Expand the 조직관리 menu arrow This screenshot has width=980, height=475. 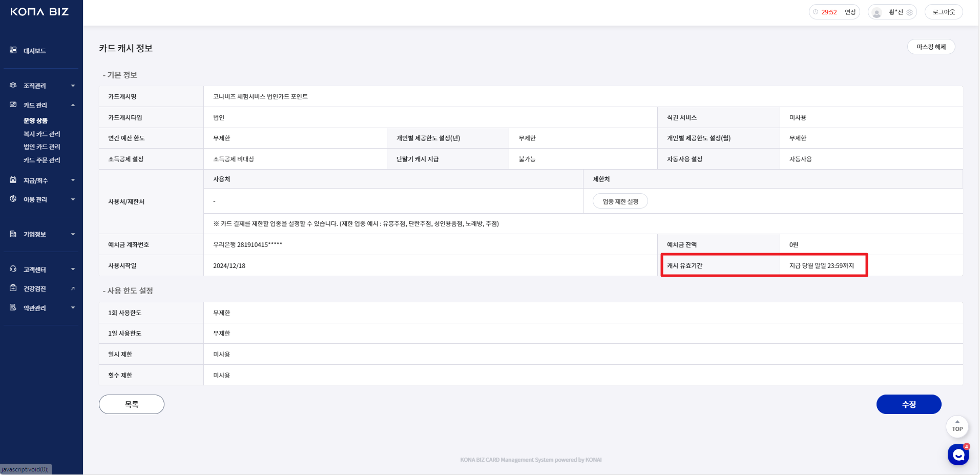click(x=73, y=86)
